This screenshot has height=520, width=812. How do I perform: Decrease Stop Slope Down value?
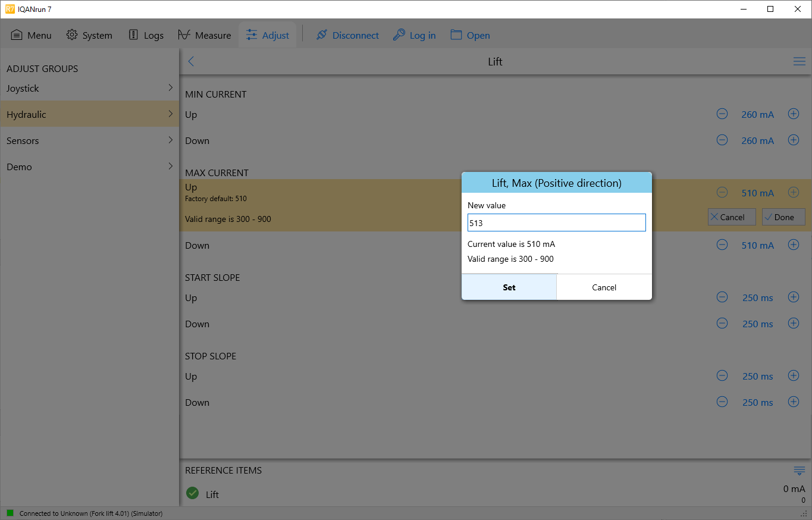tap(722, 402)
